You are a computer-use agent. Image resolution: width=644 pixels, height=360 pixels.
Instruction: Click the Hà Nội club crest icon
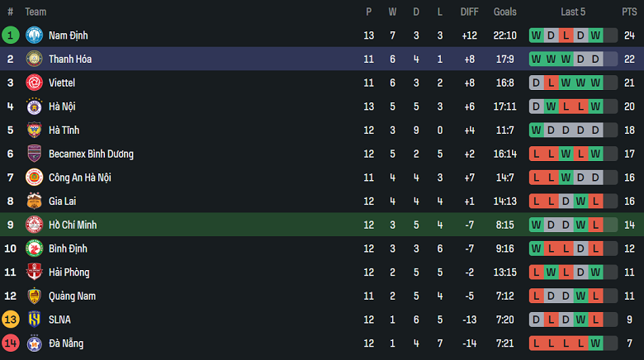point(34,107)
